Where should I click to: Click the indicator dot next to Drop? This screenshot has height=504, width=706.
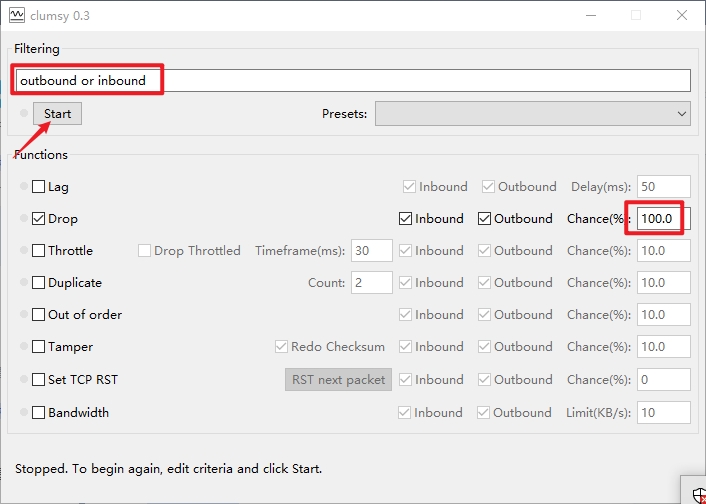tap(24, 219)
